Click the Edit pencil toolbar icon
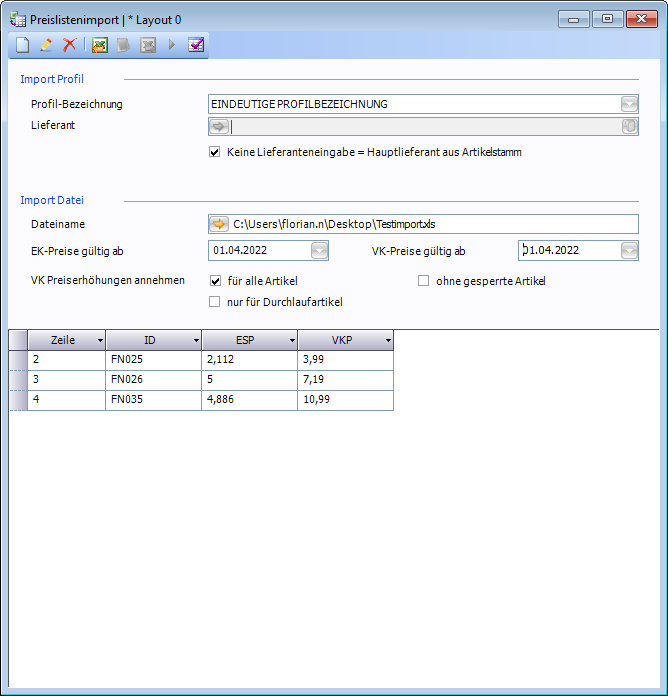The image size is (668, 696). tap(46, 45)
